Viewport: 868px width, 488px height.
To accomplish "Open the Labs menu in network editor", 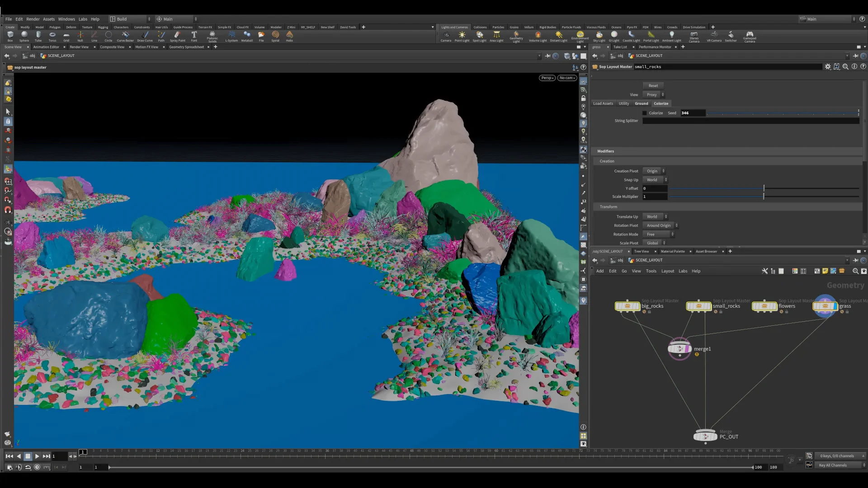I will 683,271.
